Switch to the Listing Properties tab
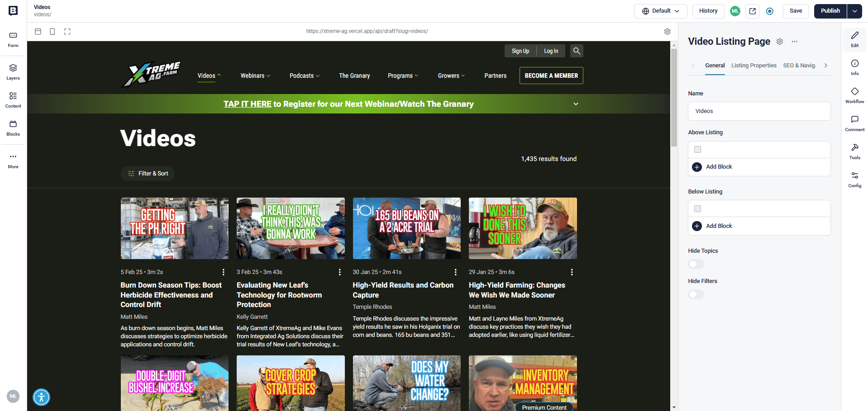 tap(754, 66)
